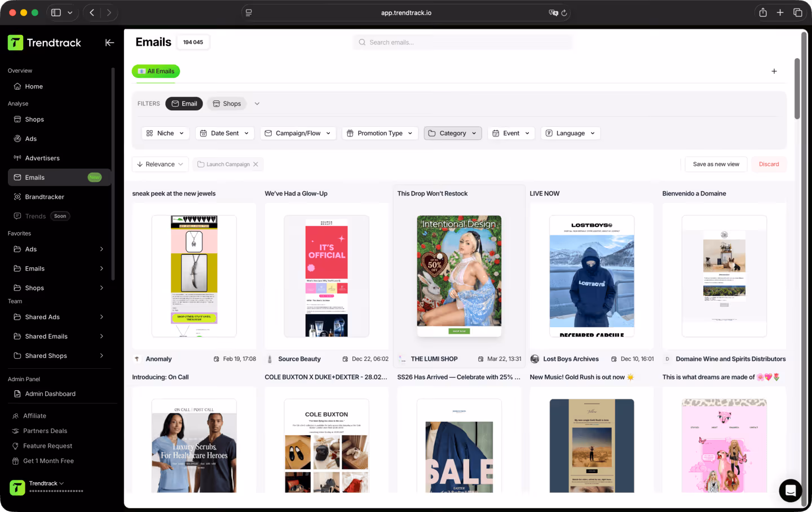Screen dimensions: 812x512
Task: Open Partners Deals link
Action: pyautogui.click(x=45, y=431)
